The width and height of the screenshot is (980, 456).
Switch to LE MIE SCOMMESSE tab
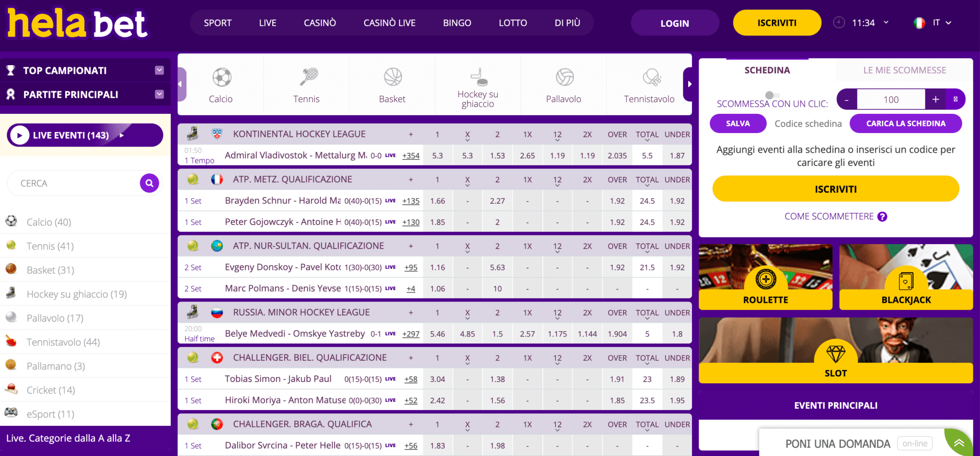point(904,70)
